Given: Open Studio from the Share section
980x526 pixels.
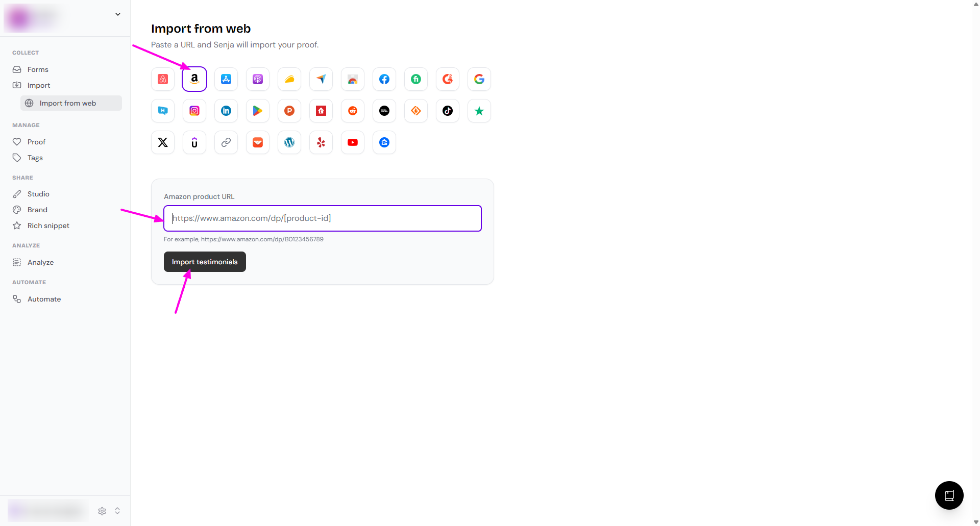Looking at the screenshot, I should click(x=38, y=194).
